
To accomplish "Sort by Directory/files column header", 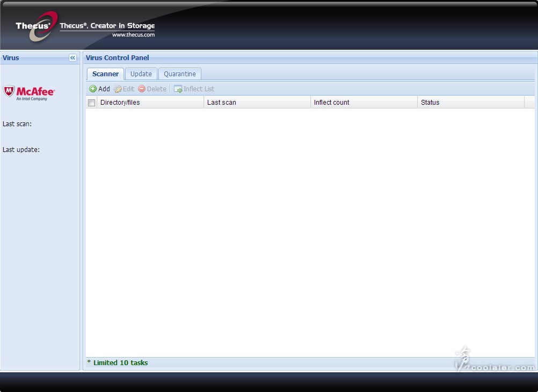I will [x=150, y=102].
